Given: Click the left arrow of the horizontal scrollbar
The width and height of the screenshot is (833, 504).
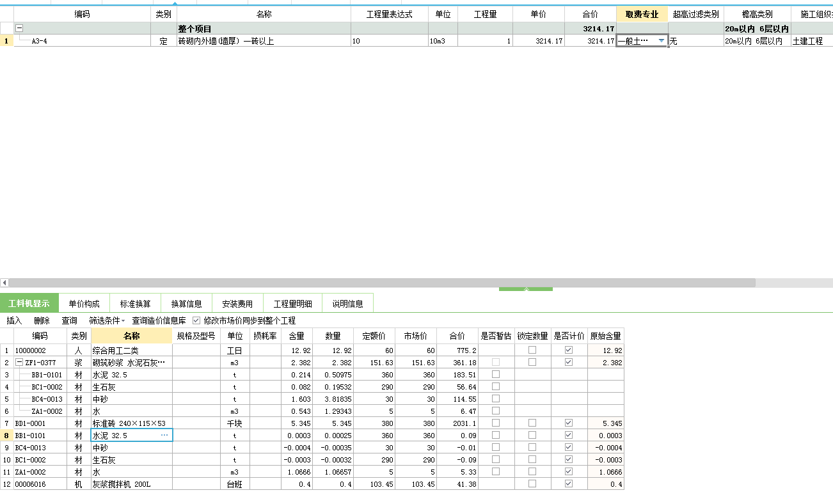Looking at the screenshot, I should point(4,282).
